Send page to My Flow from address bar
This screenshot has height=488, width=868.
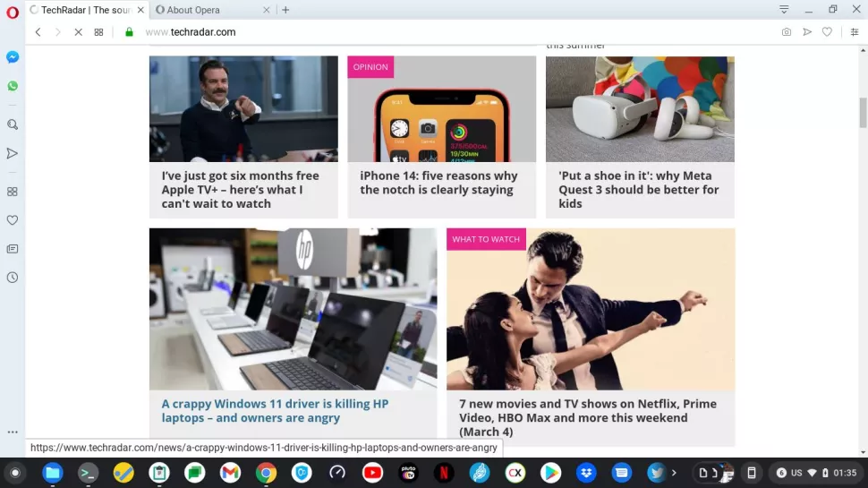pos(807,32)
